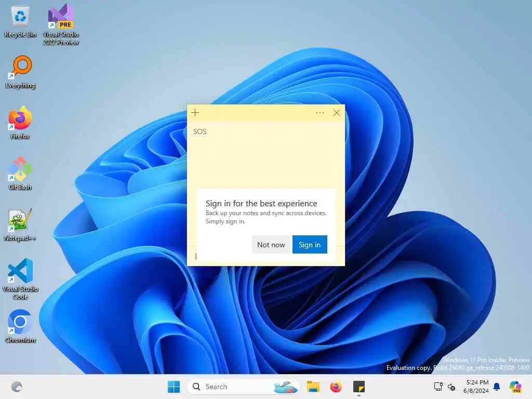This screenshot has height=399, width=532.
Task: Select the Chromium desktop shortcut
Action: (x=20, y=326)
